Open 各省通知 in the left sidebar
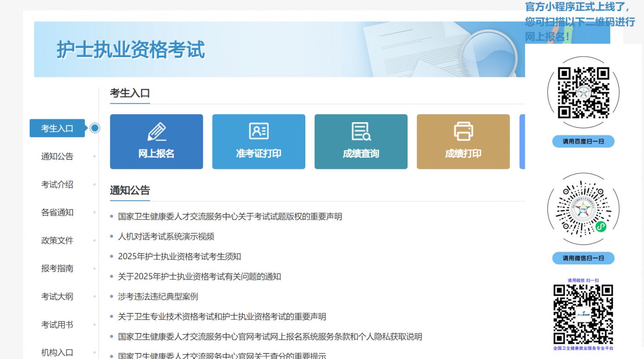The height and width of the screenshot is (359, 644). click(x=57, y=212)
